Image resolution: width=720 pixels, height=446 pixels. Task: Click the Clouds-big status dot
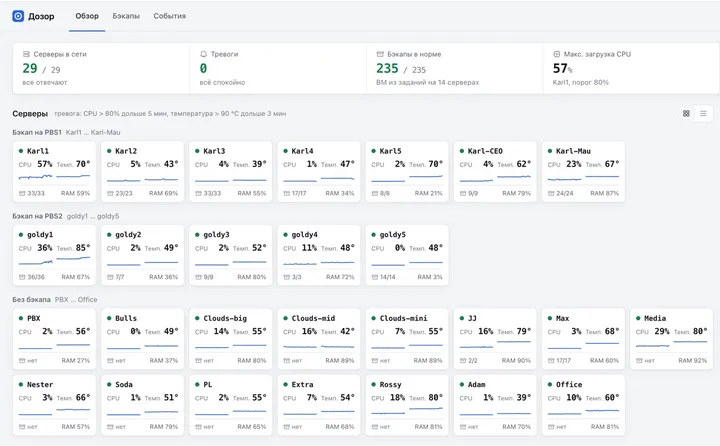click(x=197, y=318)
